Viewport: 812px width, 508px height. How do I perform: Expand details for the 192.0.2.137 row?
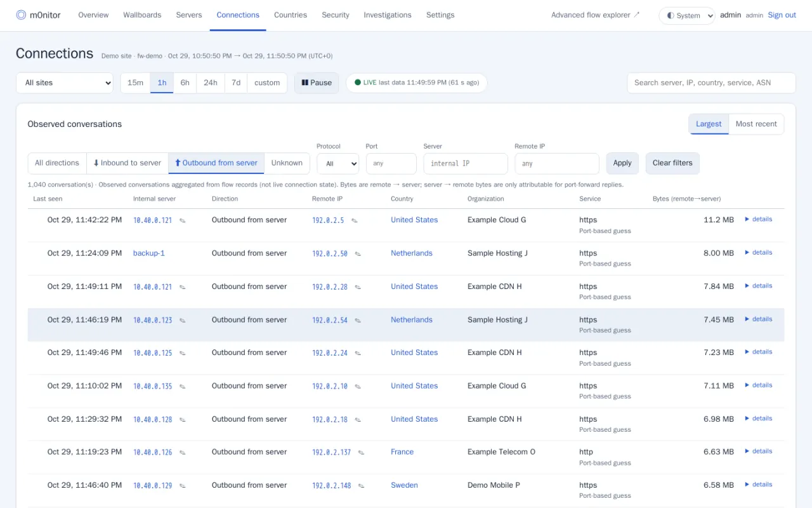click(759, 451)
